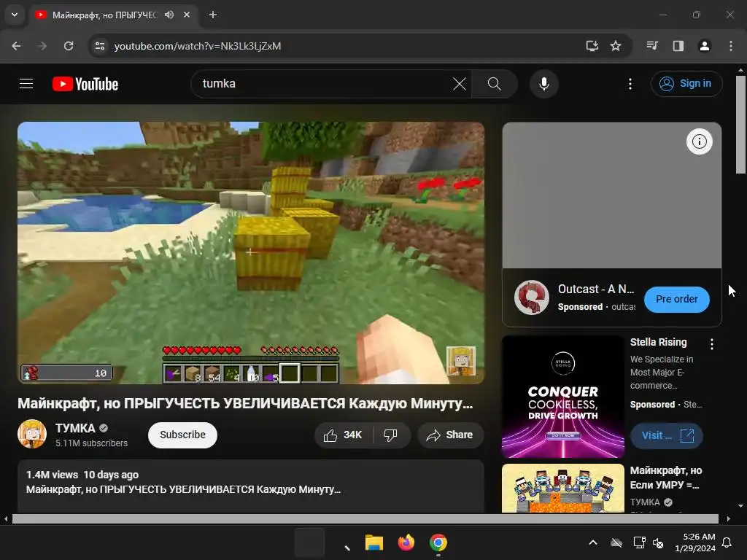
Task: Open Chrome profile icon
Action: click(x=705, y=46)
